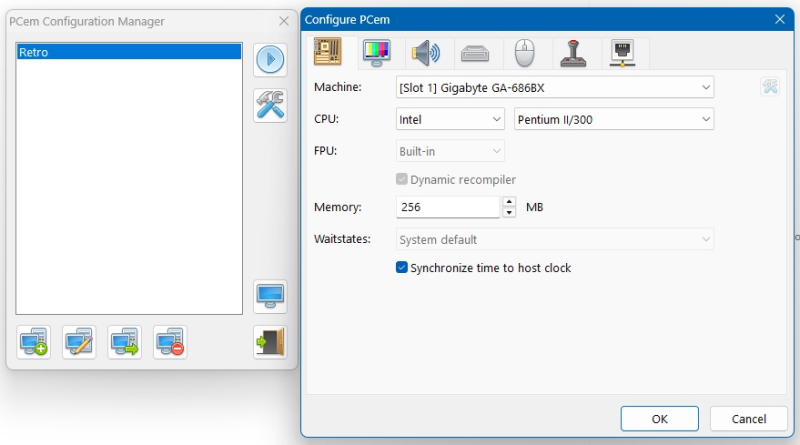Click the greyed machine configure tools icon
The width and height of the screenshot is (800, 445).
[x=770, y=87]
